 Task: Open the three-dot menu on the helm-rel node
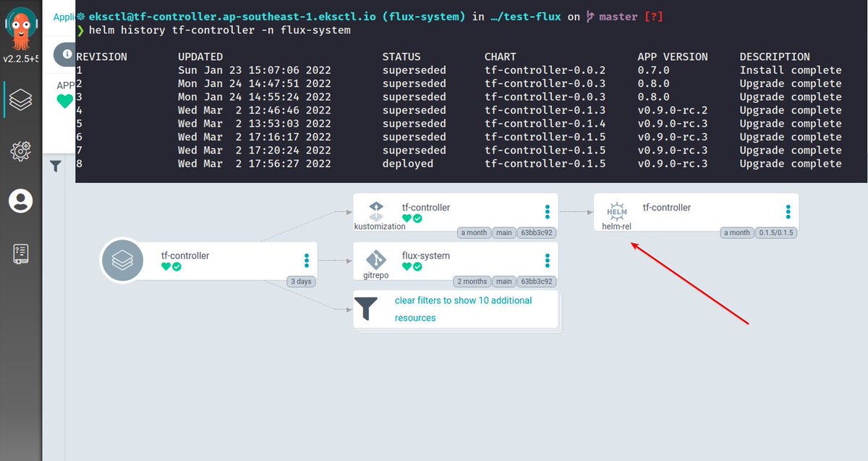click(x=788, y=212)
